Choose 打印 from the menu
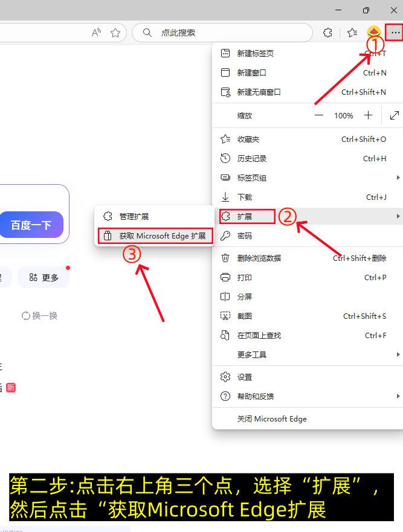 308,278
